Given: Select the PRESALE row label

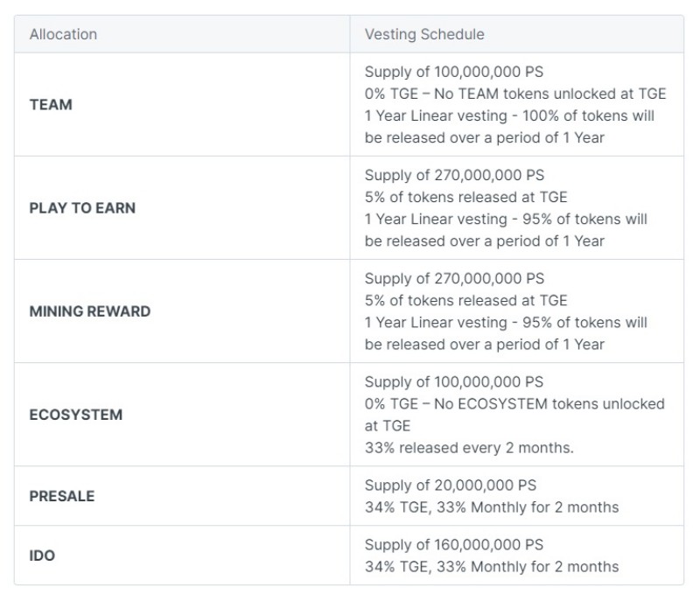Looking at the screenshot, I should (x=61, y=496).
